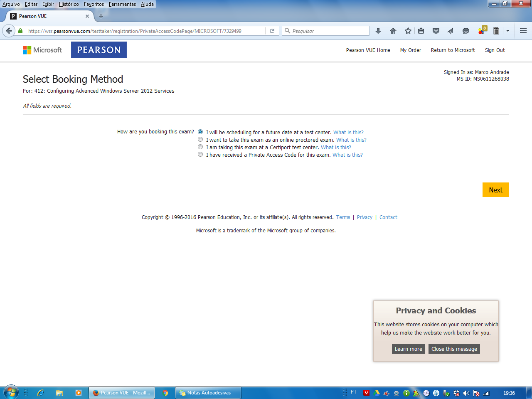Open the Ferramentas menu

pyautogui.click(x=122, y=4)
